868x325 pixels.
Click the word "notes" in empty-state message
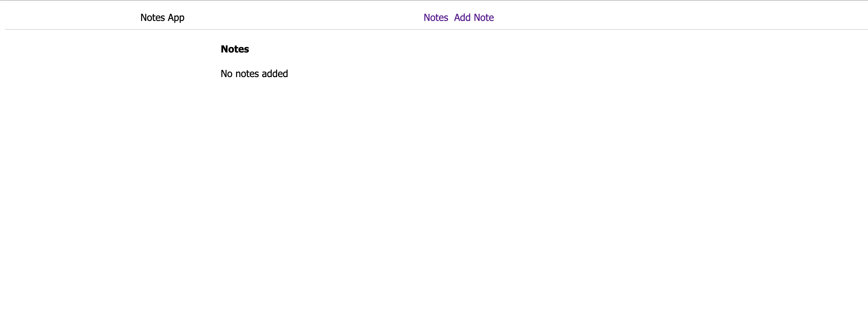(x=247, y=74)
